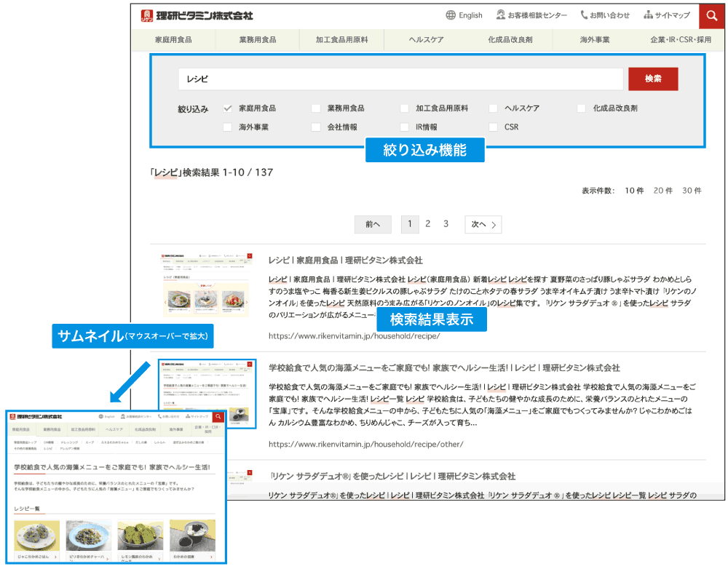This screenshot has height=569, width=728.
Task: Set display count to 20 件
Action: 663,191
